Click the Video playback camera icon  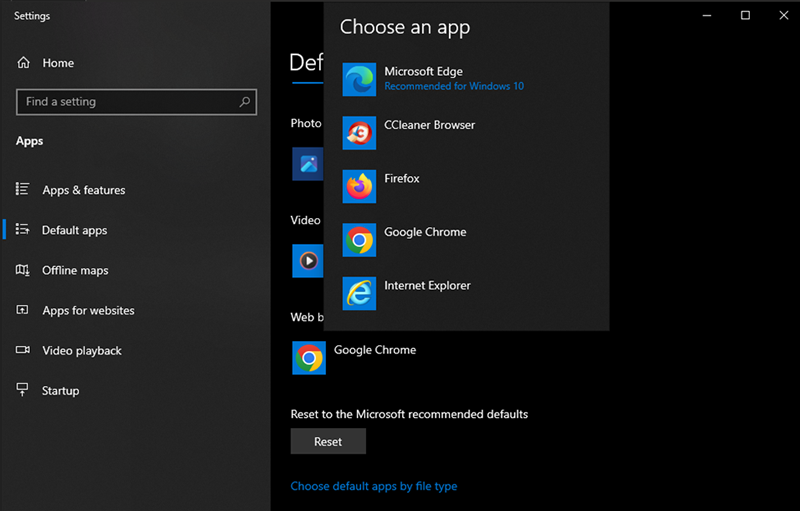pos(22,350)
